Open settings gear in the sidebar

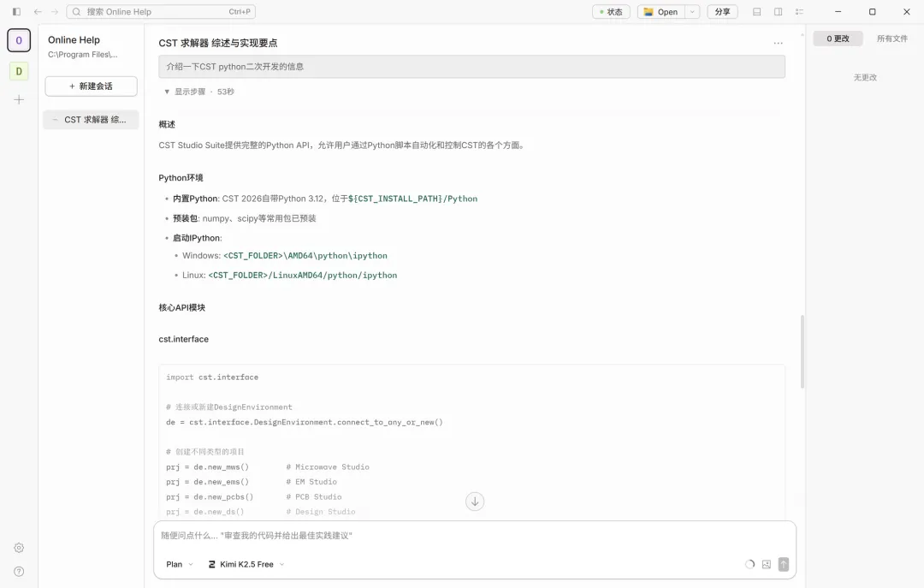[19, 548]
